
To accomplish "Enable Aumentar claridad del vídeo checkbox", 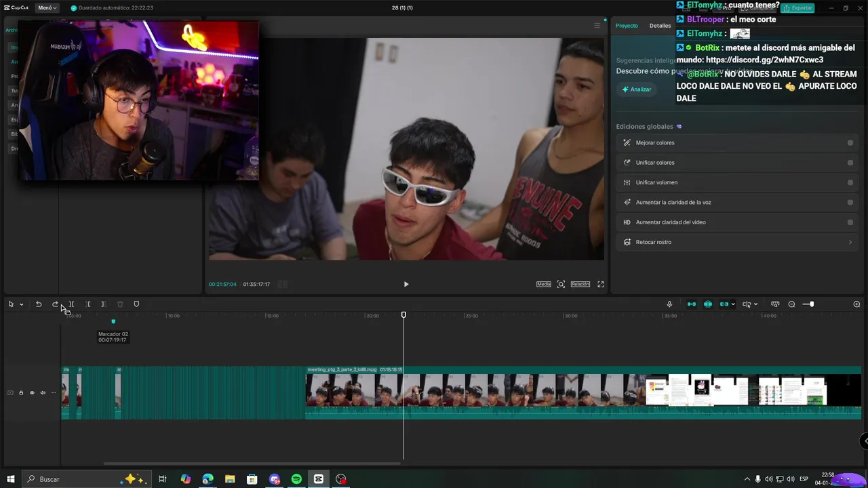I will [850, 222].
